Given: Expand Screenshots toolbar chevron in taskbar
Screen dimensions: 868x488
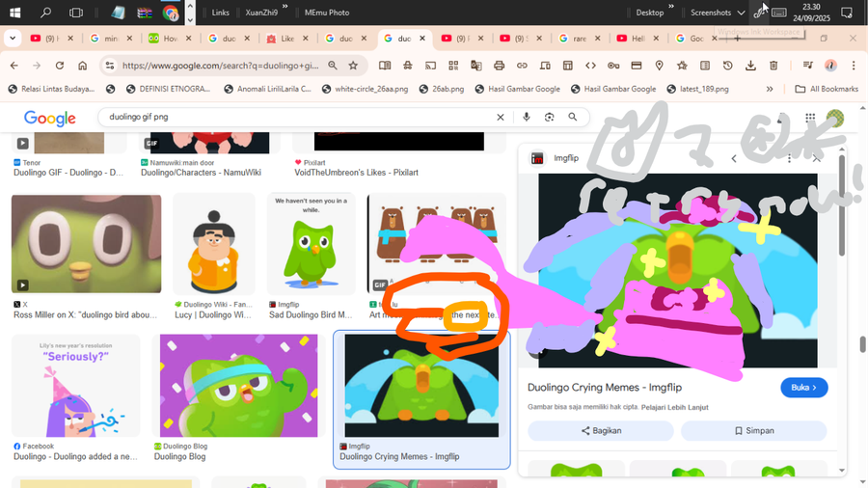Looking at the screenshot, I should [x=741, y=13].
